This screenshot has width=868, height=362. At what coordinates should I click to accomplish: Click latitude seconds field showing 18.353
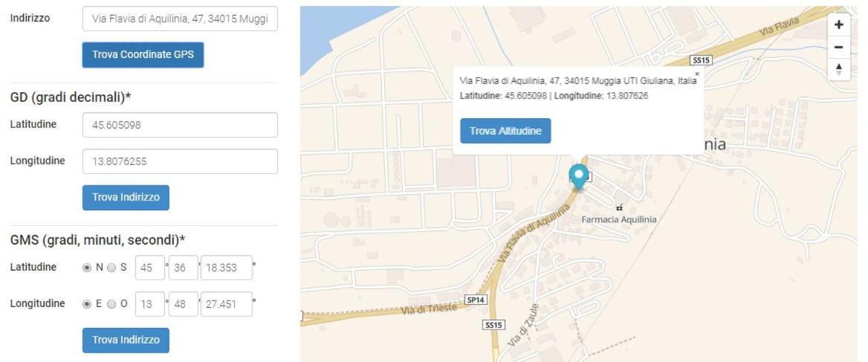(227, 268)
